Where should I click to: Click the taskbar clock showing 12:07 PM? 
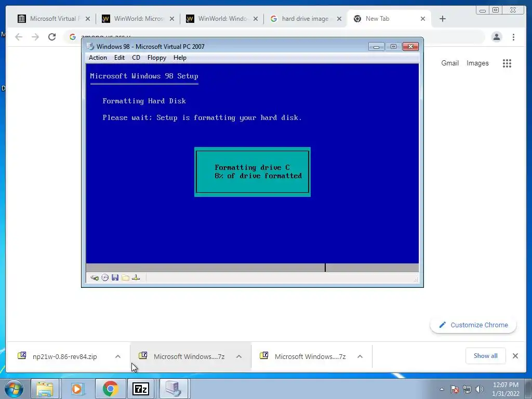(x=506, y=389)
